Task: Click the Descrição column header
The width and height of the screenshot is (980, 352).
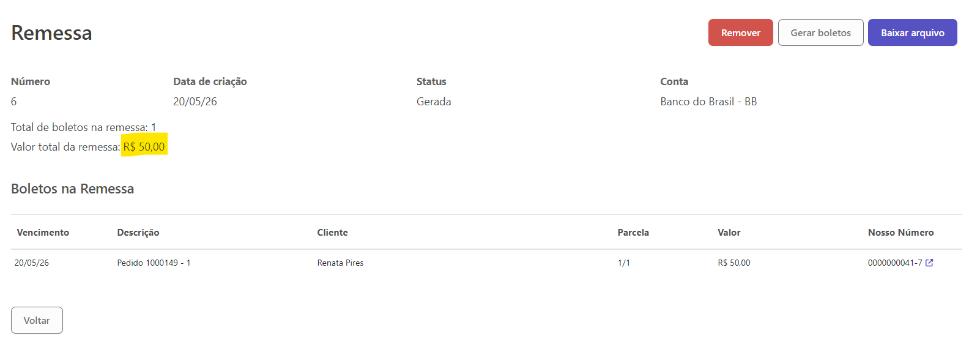Action: [x=138, y=233]
